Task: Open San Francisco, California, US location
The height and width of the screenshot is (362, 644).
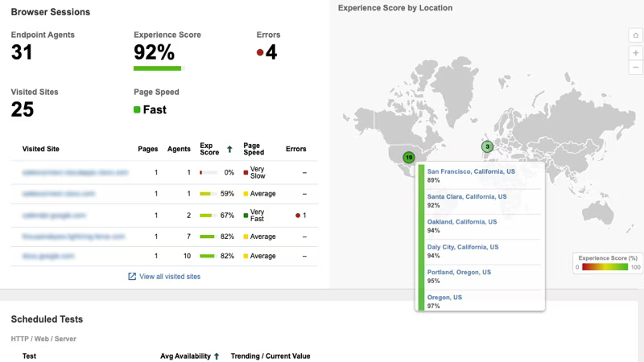Action: point(471,171)
